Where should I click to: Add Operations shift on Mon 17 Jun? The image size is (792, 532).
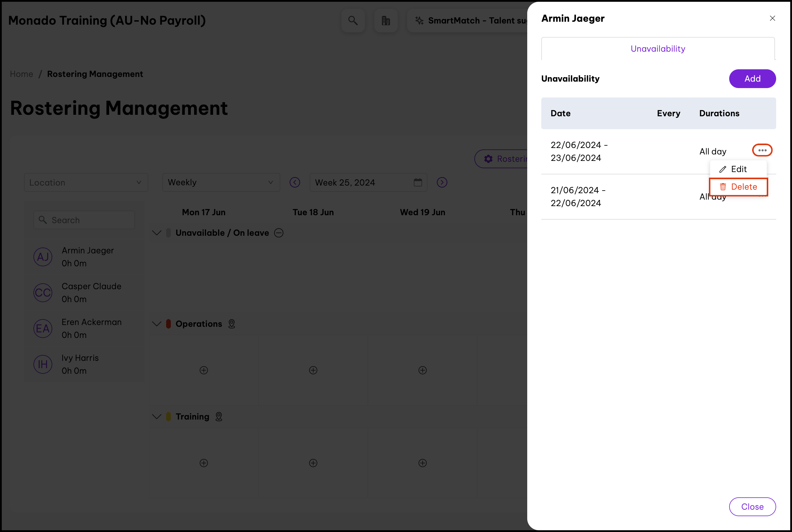pos(203,370)
